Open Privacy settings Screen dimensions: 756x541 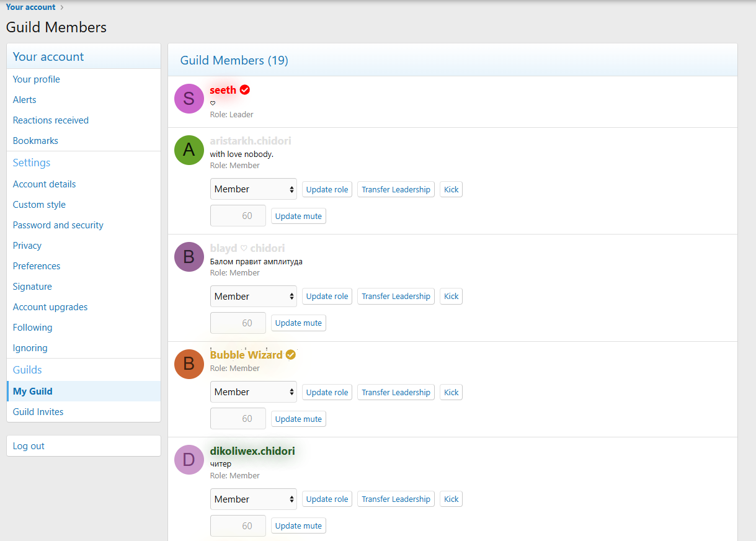tap(84, 246)
